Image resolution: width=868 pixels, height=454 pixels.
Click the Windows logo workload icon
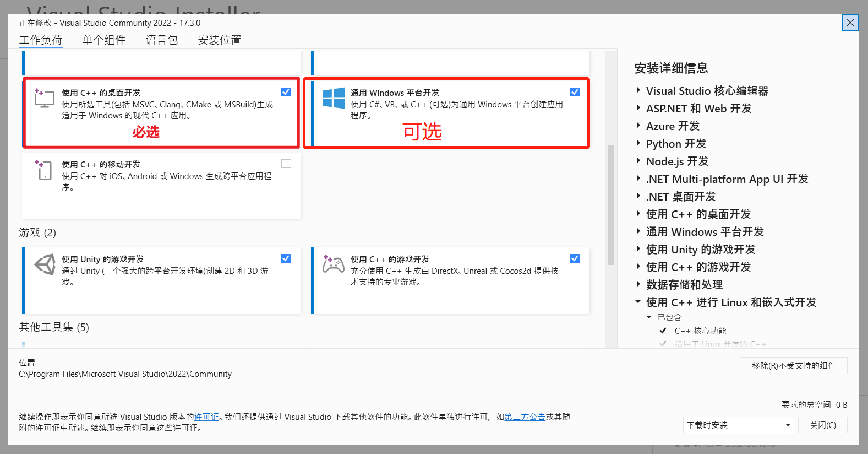[334, 98]
